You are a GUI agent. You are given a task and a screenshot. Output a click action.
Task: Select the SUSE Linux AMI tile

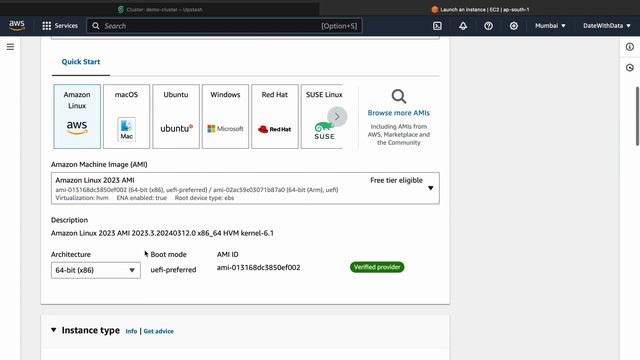click(321, 116)
